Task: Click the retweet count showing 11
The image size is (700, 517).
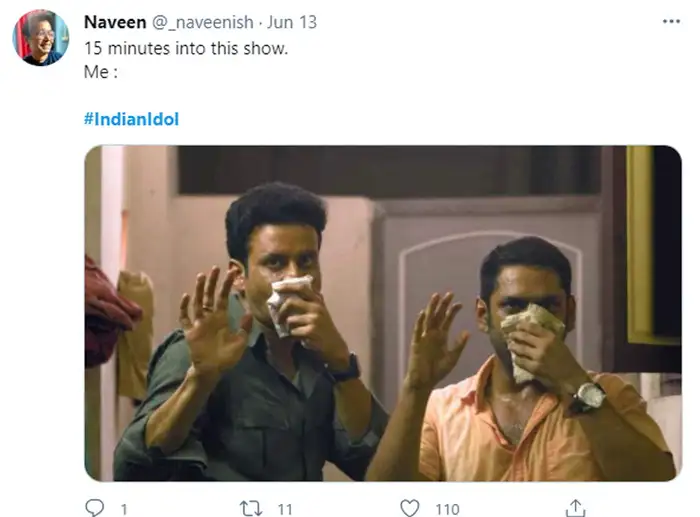Action: tap(285, 510)
